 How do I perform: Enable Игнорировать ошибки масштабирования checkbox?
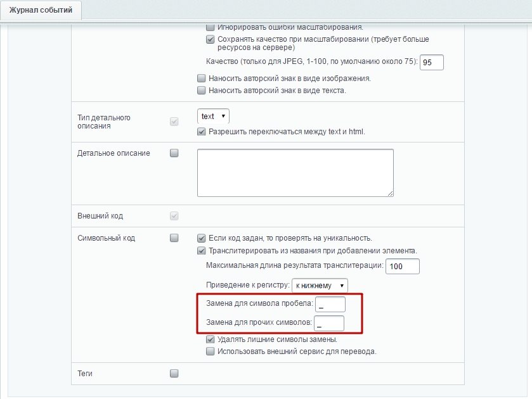211,27
